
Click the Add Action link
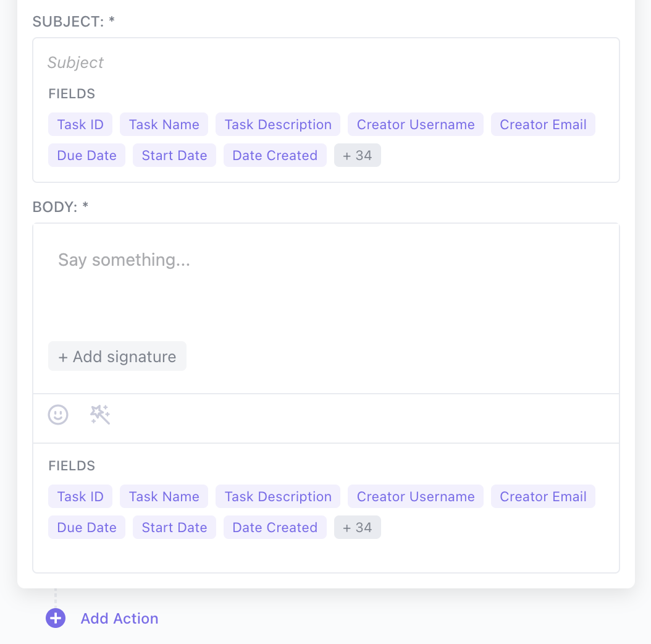(x=119, y=618)
